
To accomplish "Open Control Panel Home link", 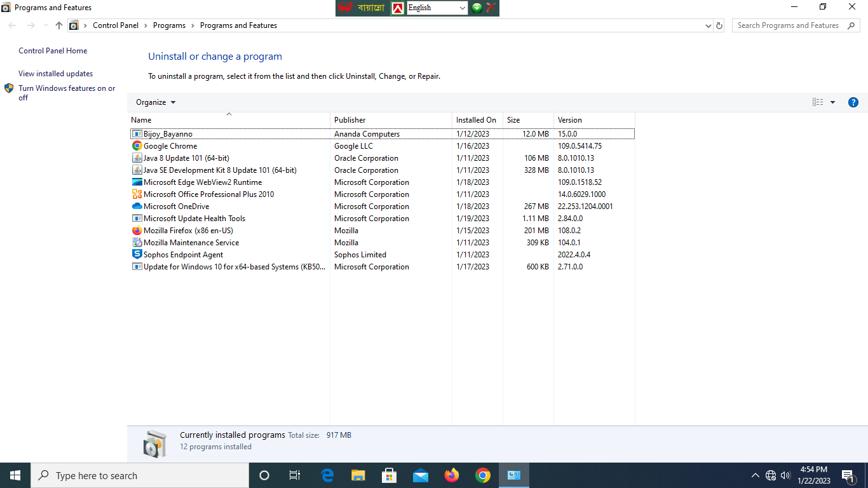I will [x=53, y=51].
